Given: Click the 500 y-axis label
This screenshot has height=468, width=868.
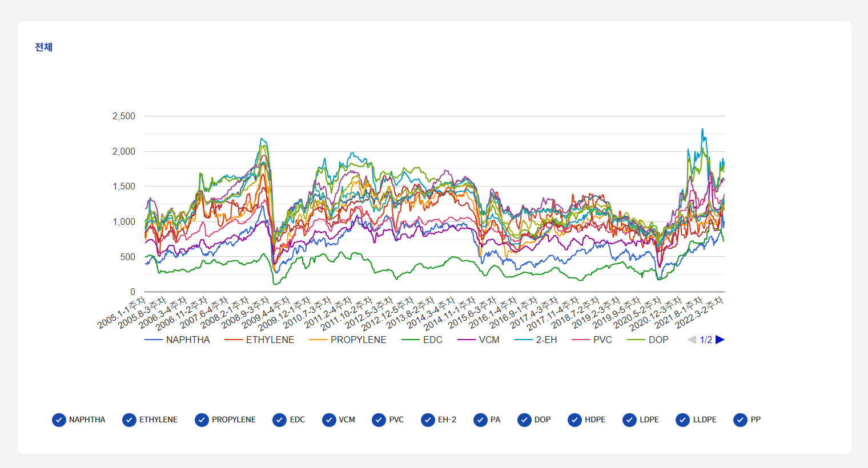Looking at the screenshot, I should [128, 257].
